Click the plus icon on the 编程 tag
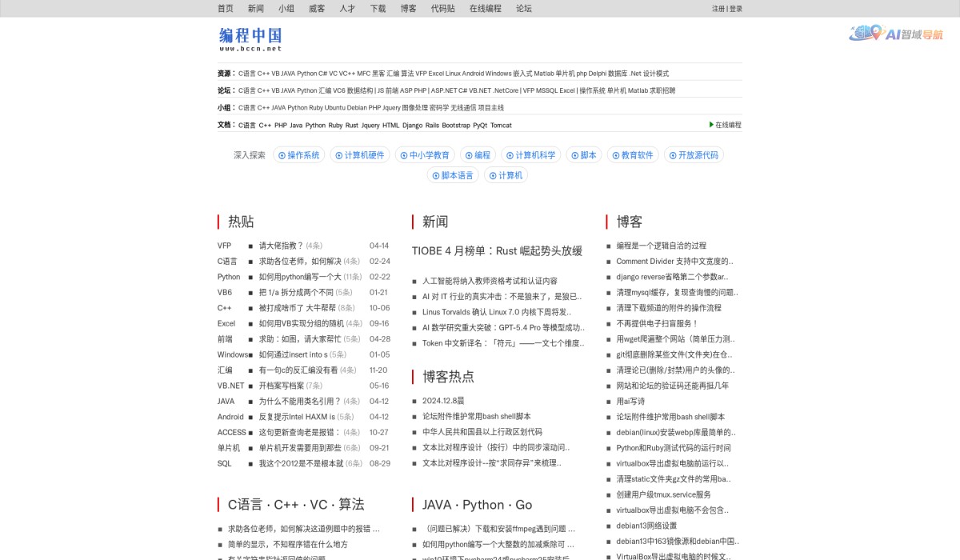This screenshot has width=960, height=560. click(469, 155)
